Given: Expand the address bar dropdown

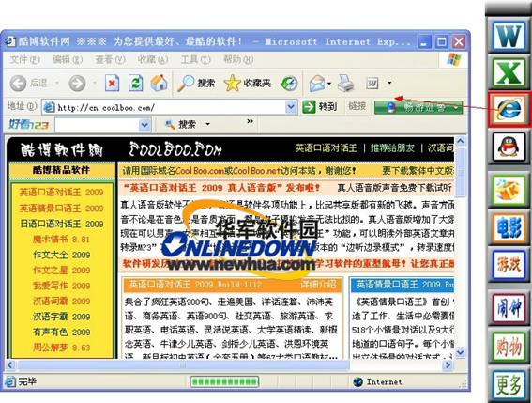Looking at the screenshot, I should (x=291, y=107).
